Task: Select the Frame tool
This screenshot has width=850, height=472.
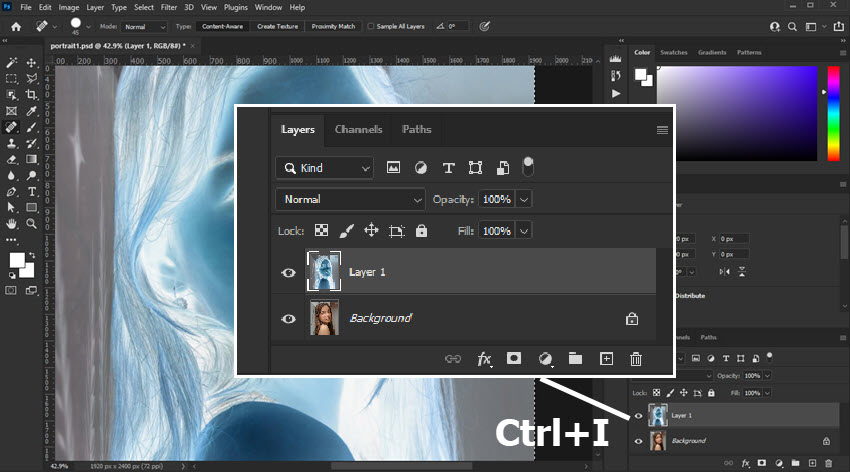Action: [11, 111]
